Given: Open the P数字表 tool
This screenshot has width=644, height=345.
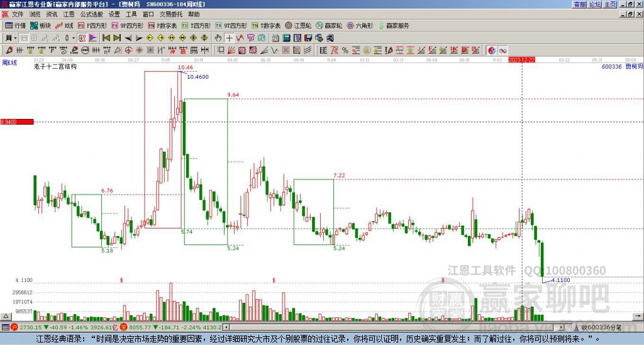Looking at the screenshot, I should pos(163,25).
